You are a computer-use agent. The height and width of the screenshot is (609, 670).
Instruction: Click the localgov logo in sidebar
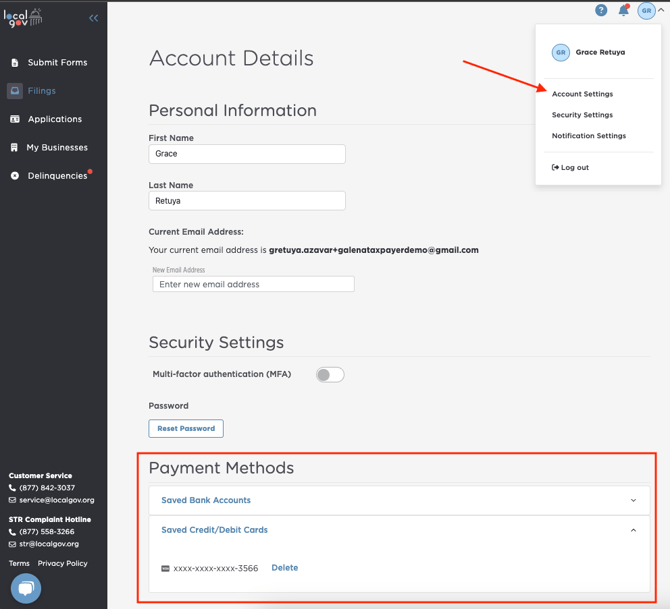pos(24,18)
